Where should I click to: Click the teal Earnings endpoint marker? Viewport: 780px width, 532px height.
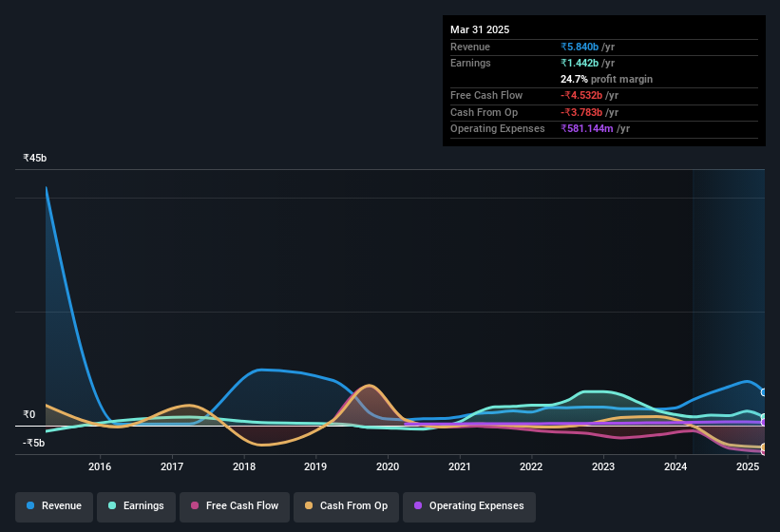764,417
